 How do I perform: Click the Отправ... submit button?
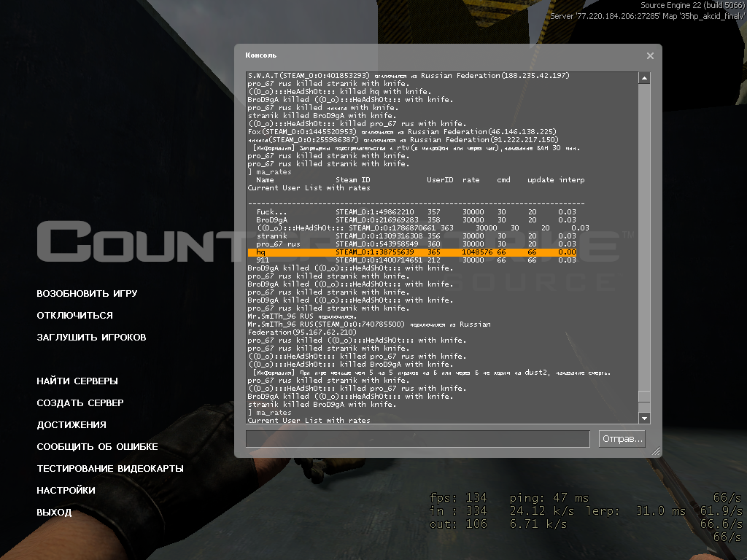[622, 438]
